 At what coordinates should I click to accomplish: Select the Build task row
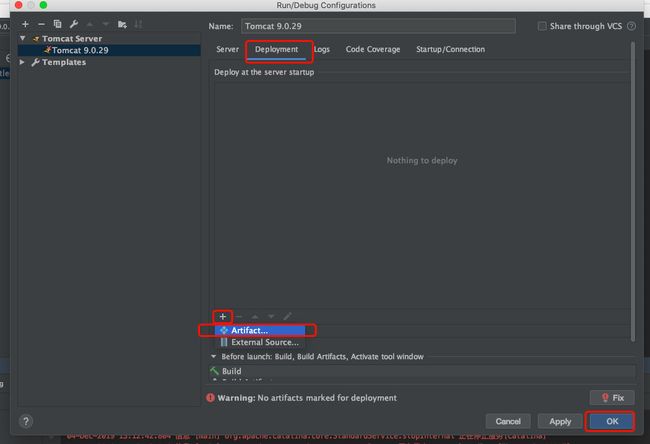coord(422,371)
